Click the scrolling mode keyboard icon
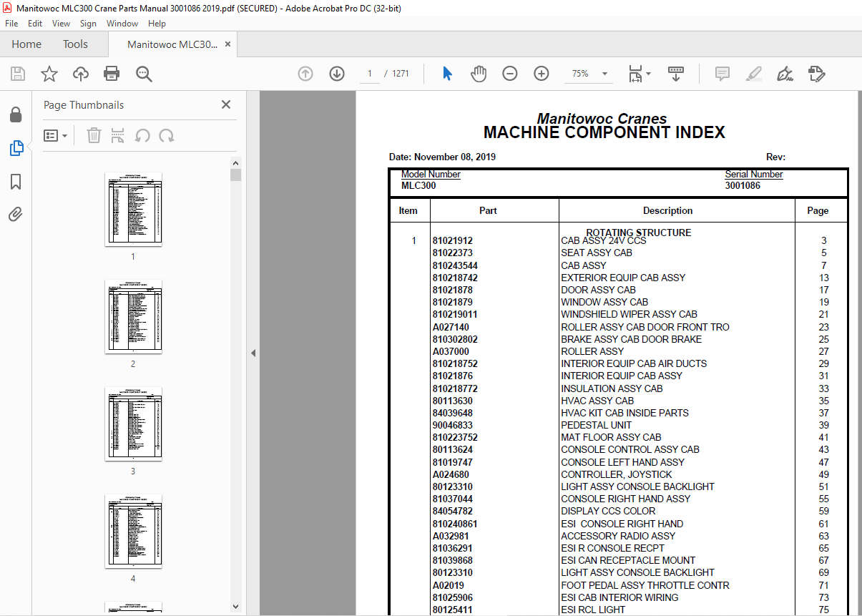The height and width of the screenshot is (616, 862). click(x=676, y=74)
